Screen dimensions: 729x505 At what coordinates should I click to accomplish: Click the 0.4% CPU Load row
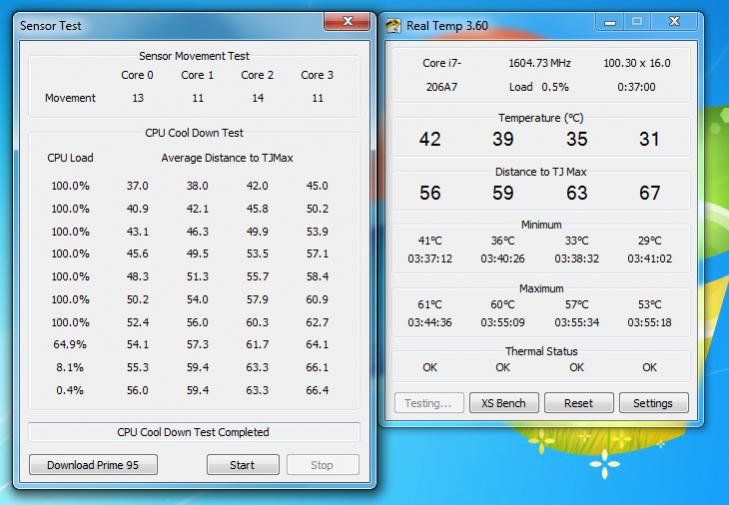pyautogui.click(x=194, y=390)
